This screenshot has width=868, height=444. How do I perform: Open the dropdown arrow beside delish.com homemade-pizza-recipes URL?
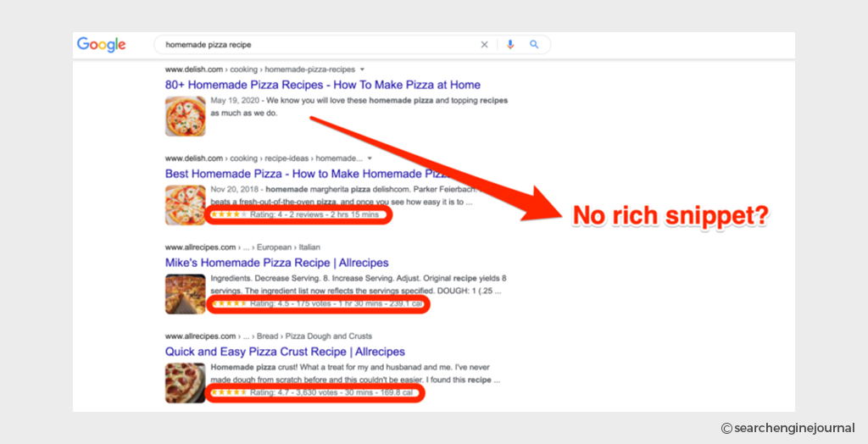coord(363,69)
